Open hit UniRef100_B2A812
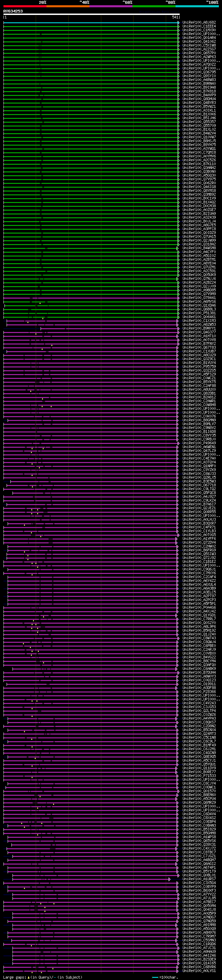This screenshot has width=222, height=980. (x=199, y=397)
